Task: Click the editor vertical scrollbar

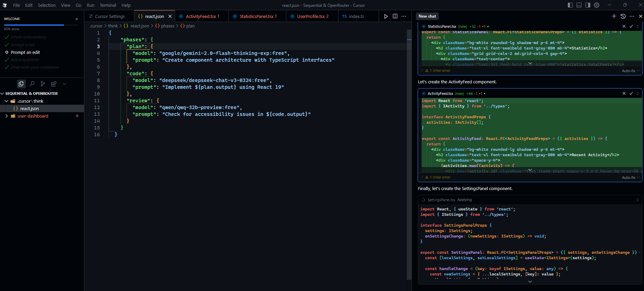Action: (409, 154)
